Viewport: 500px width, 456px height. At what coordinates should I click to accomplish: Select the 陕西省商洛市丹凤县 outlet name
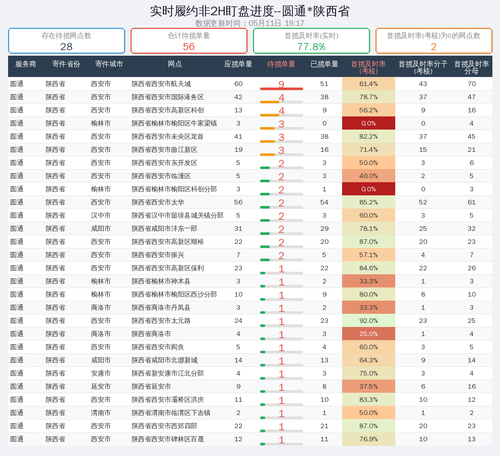coord(161,308)
